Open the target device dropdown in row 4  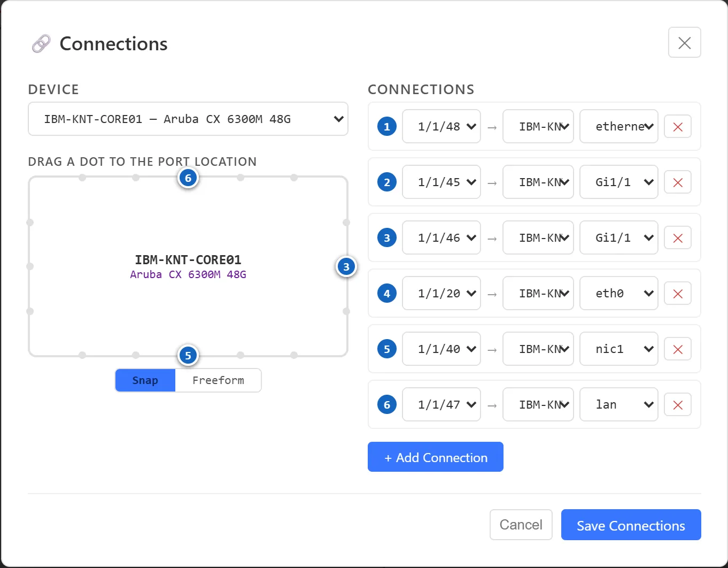pos(538,294)
